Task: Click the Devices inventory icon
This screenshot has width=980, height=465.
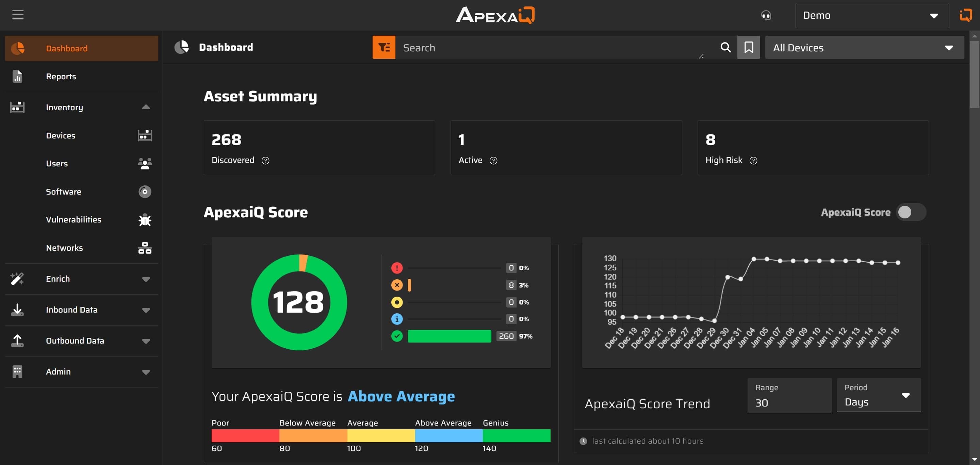Action: tap(145, 135)
